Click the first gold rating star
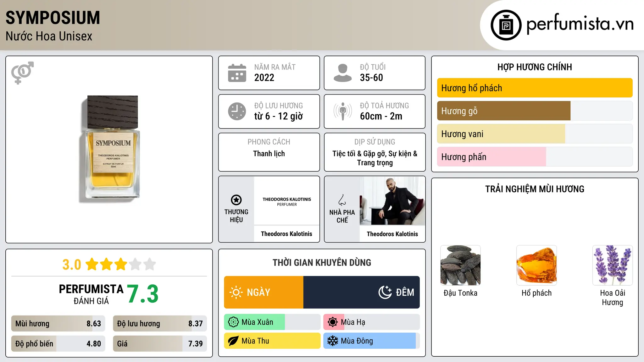Image resolution: width=644 pixels, height=362 pixels. tap(92, 264)
